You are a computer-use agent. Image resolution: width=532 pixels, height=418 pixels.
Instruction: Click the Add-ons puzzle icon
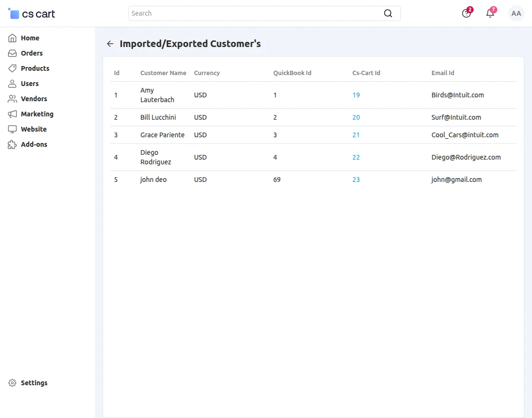point(12,144)
